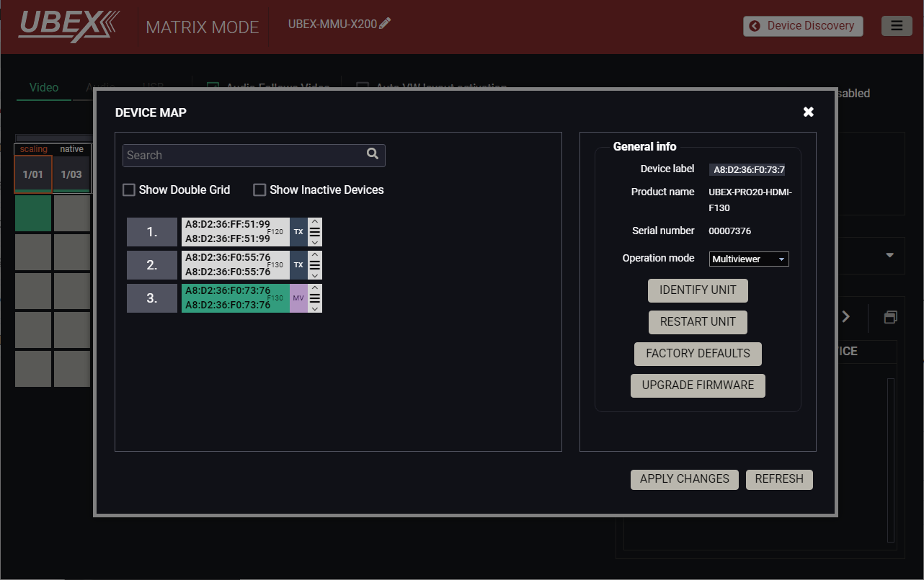Enable Show Inactive Devices checkbox

pyautogui.click(x=259, y=190)
